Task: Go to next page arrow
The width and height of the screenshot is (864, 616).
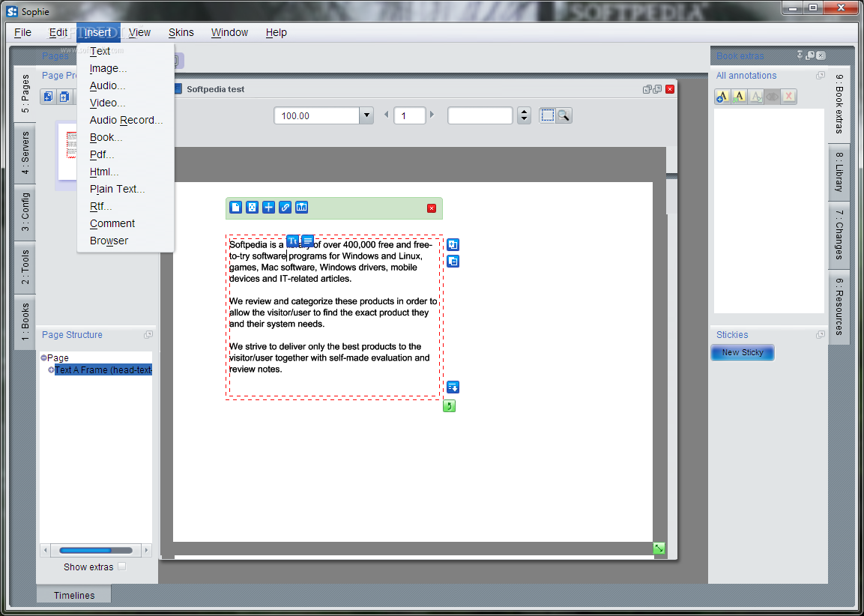Action: 432,115
